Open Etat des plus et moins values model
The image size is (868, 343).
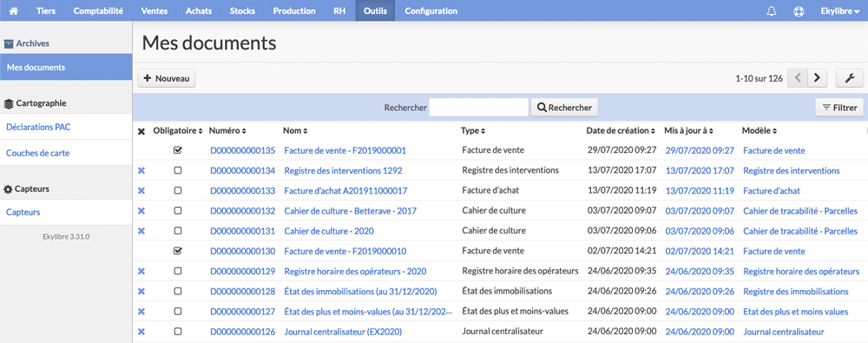[795, 312]
